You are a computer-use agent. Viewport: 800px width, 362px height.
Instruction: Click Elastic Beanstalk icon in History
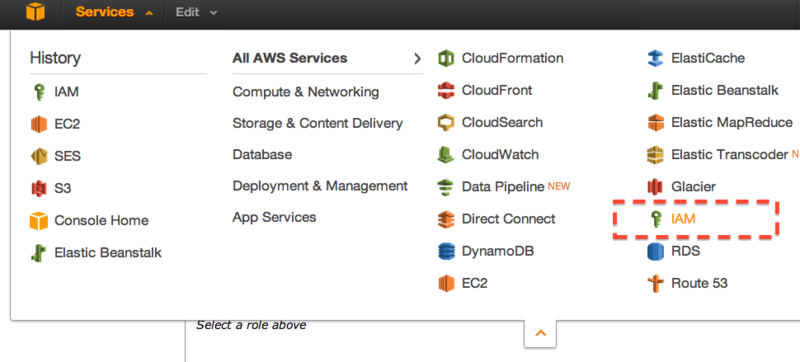[x=39, y=253]
